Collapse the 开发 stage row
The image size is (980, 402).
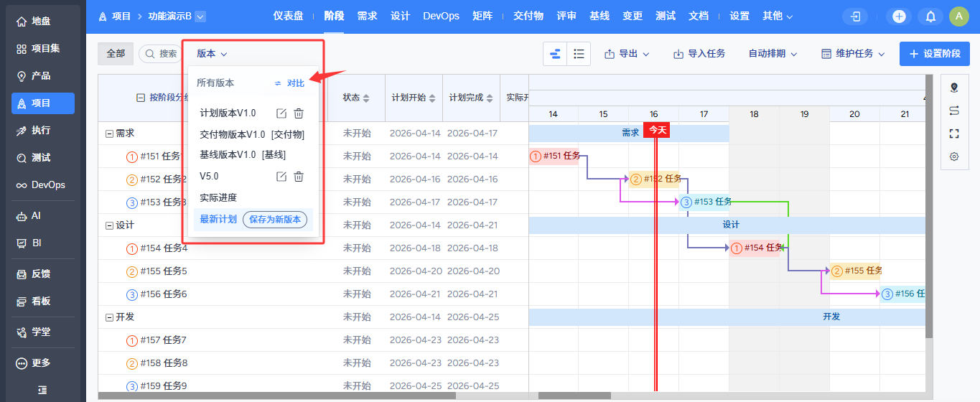tap(109, 317)
